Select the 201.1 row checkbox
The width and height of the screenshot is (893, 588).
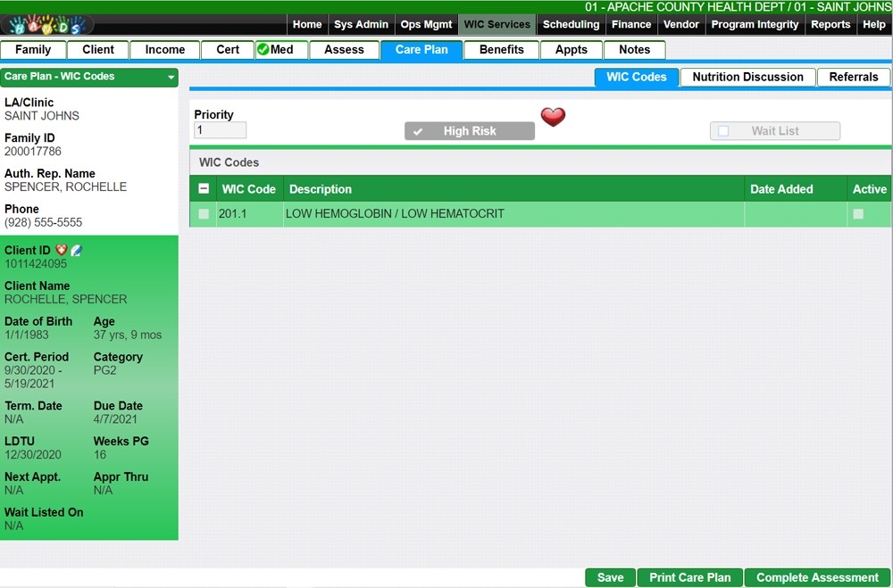[204, 214]
